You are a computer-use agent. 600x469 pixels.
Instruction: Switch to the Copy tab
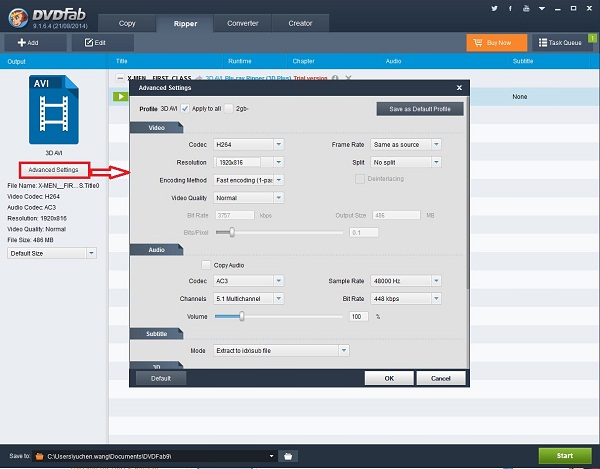127,23
